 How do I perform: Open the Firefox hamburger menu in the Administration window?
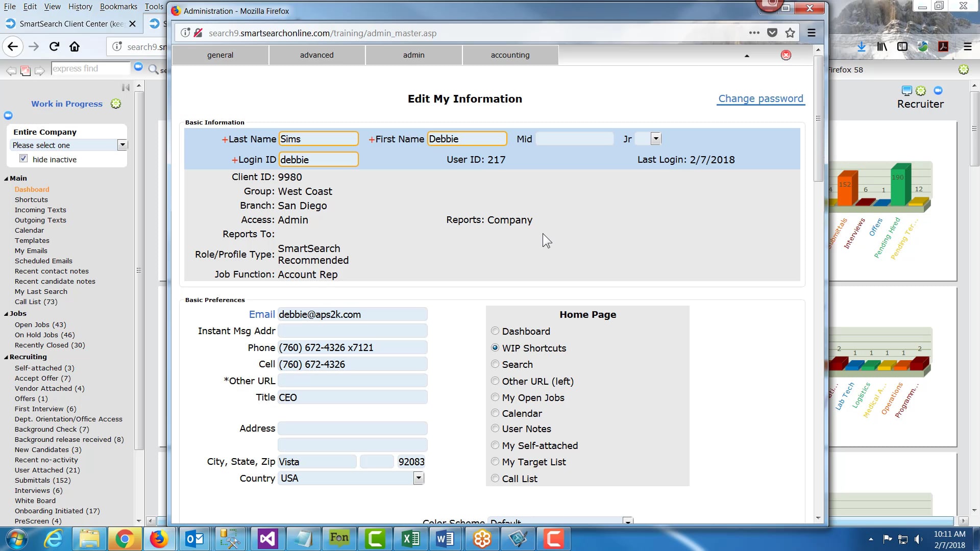click(812, 33)
